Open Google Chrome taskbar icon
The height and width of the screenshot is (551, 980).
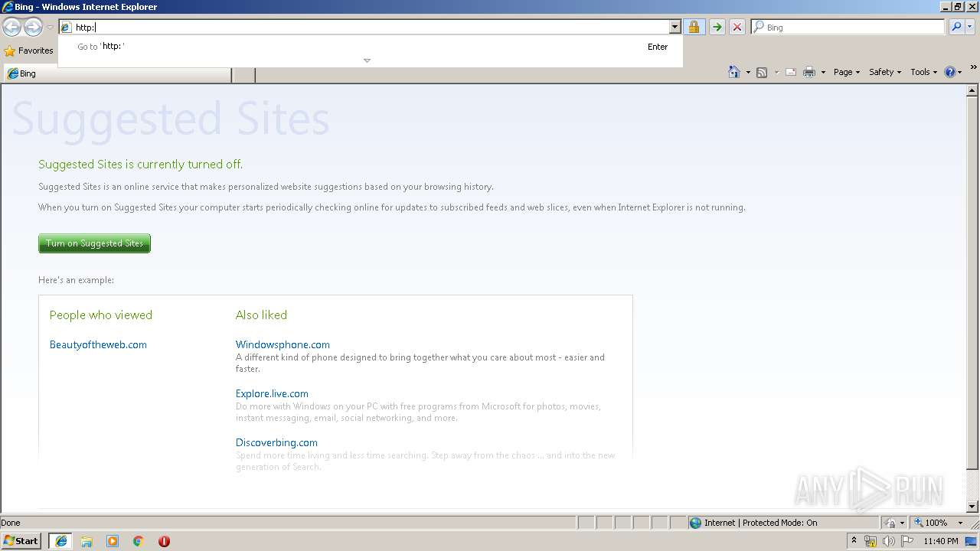click(x=139, y=541)
